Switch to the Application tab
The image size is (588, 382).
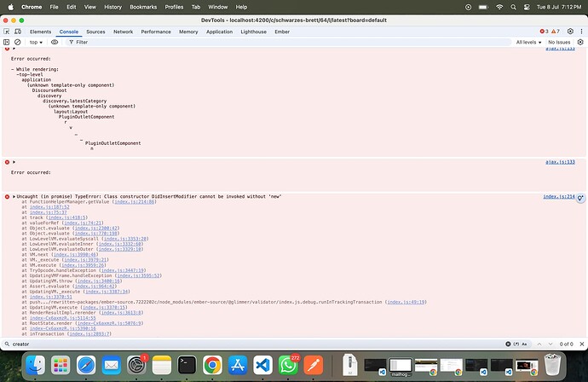point(219,32)
